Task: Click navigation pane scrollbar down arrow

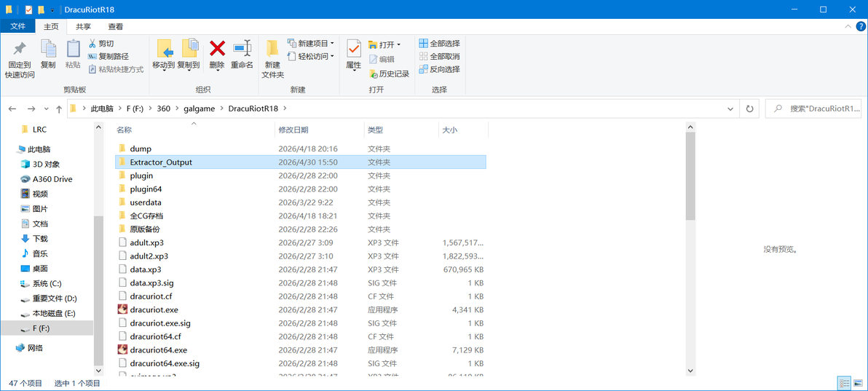Action: pyautogui.click(x=98, y=370)
